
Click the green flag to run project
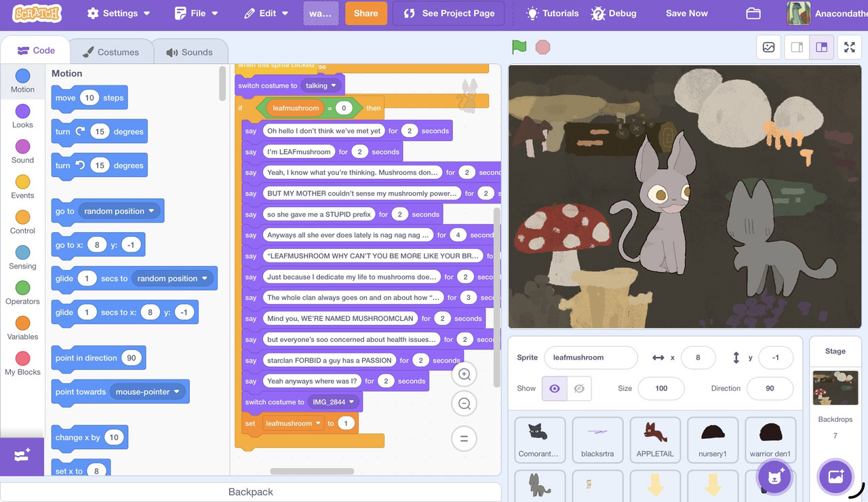point(519,47)
